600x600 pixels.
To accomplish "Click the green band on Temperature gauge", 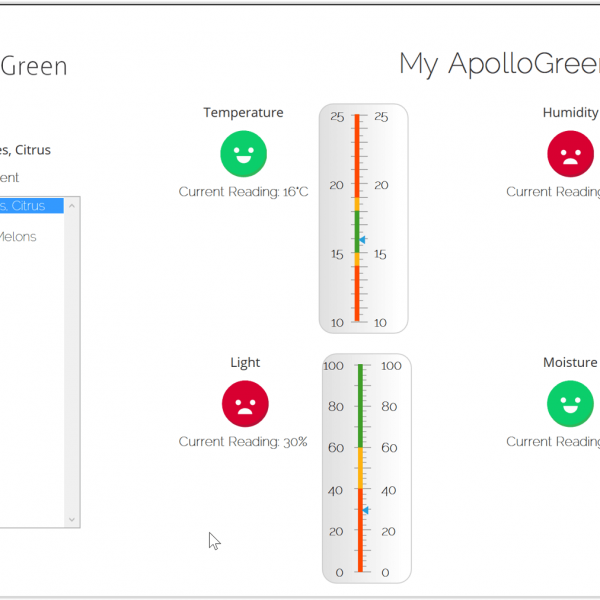I will (x=357, y=232).
